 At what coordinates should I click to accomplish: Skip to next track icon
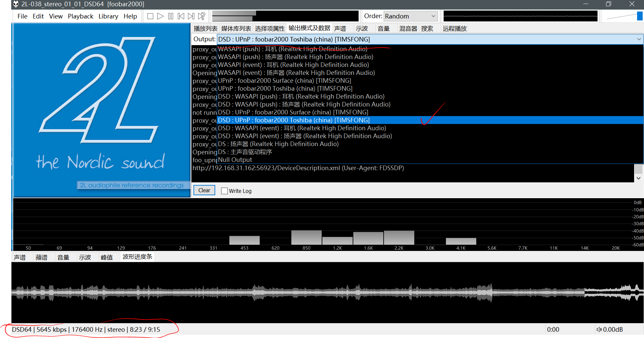[x=191, y=16]
